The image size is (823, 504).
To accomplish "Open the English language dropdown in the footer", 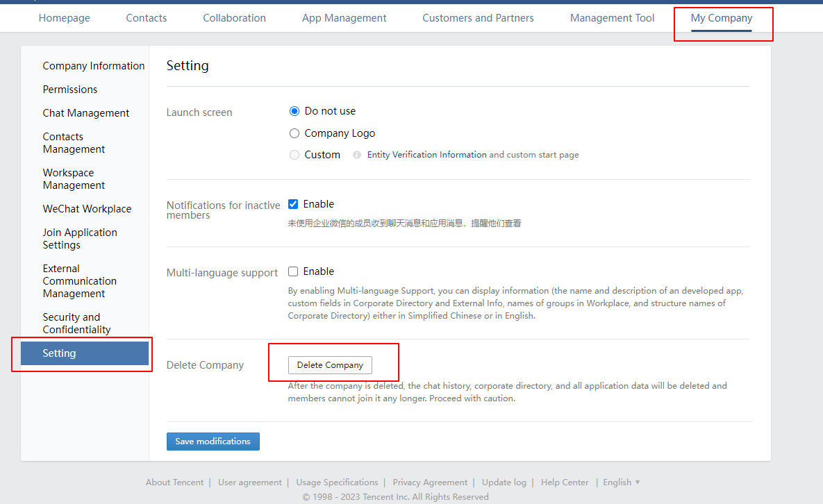I will pos(621,482).
